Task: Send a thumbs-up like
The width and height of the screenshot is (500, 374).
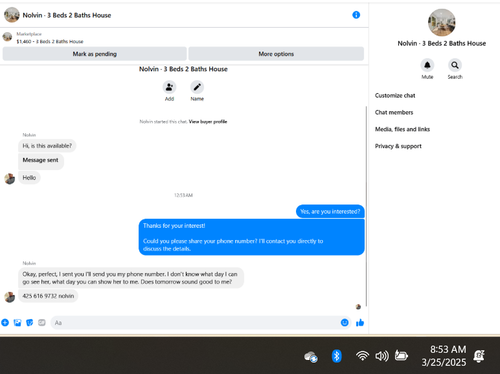Action: tap(360, 323)
